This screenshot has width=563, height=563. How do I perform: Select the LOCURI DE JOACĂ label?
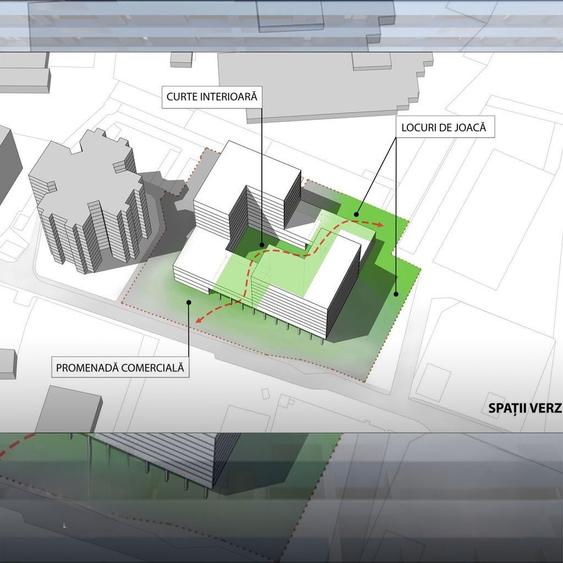444,127
